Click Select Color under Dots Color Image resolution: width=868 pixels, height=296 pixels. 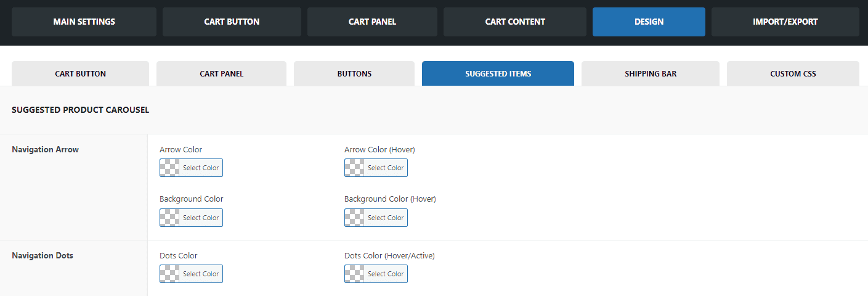tap(201, 274)
